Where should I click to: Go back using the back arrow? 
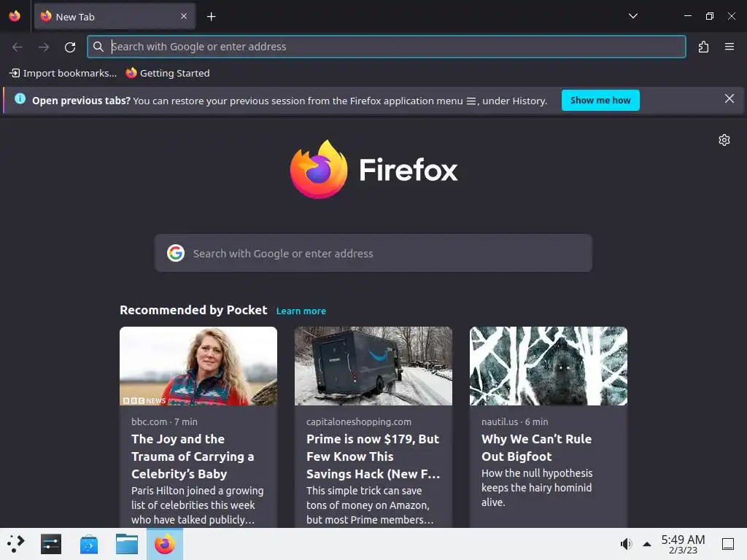click(x=18, y=47)
